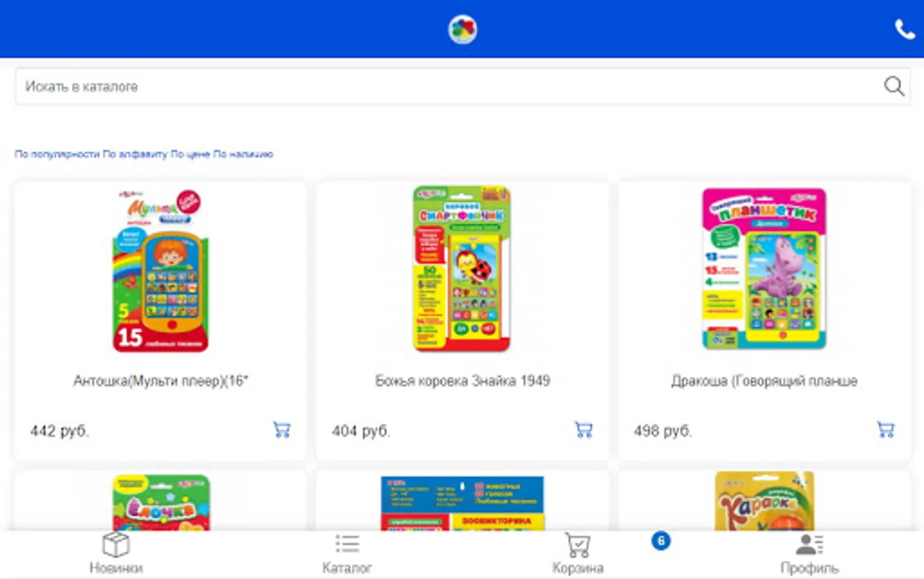
Task: Open Дракоша планшетик product image
Action: click(764, 269)
